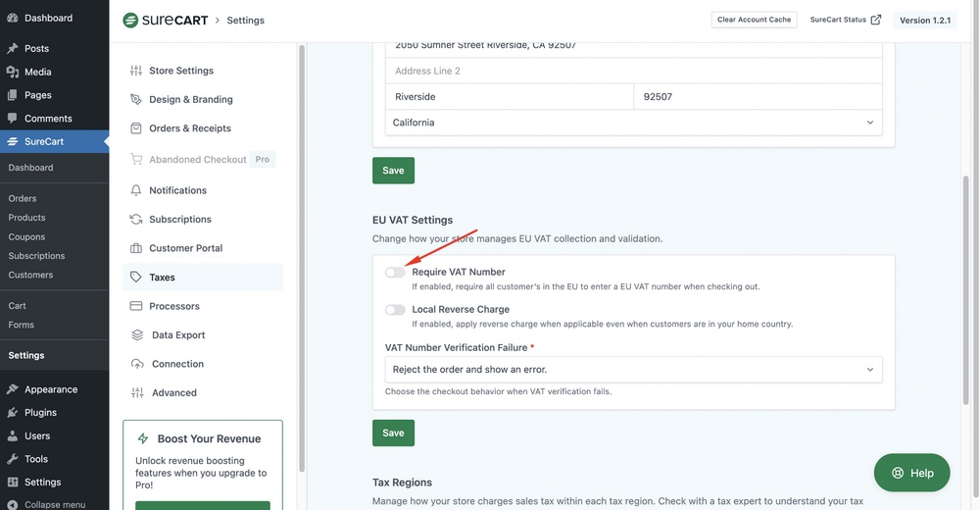Click the main page vertical scrollbar
This screenshot has width=980, height=510.
tap(966, 289)
